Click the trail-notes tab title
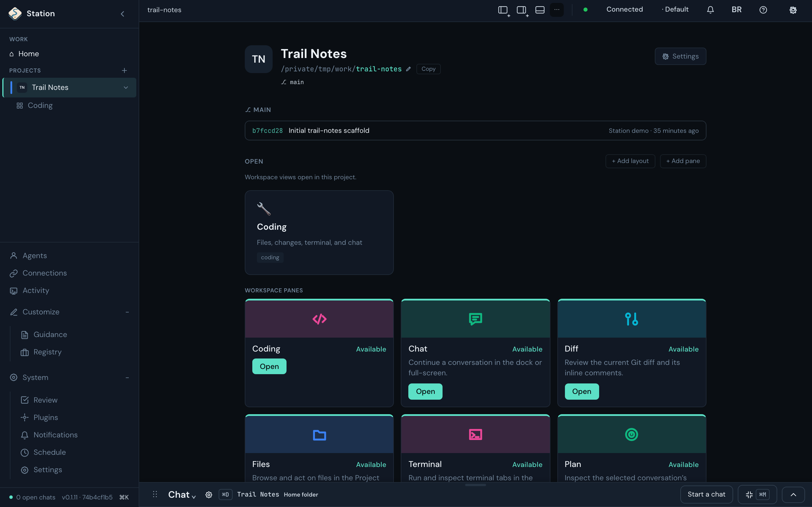The width and height of the screenshot is (812, 507). coord(164,10)
